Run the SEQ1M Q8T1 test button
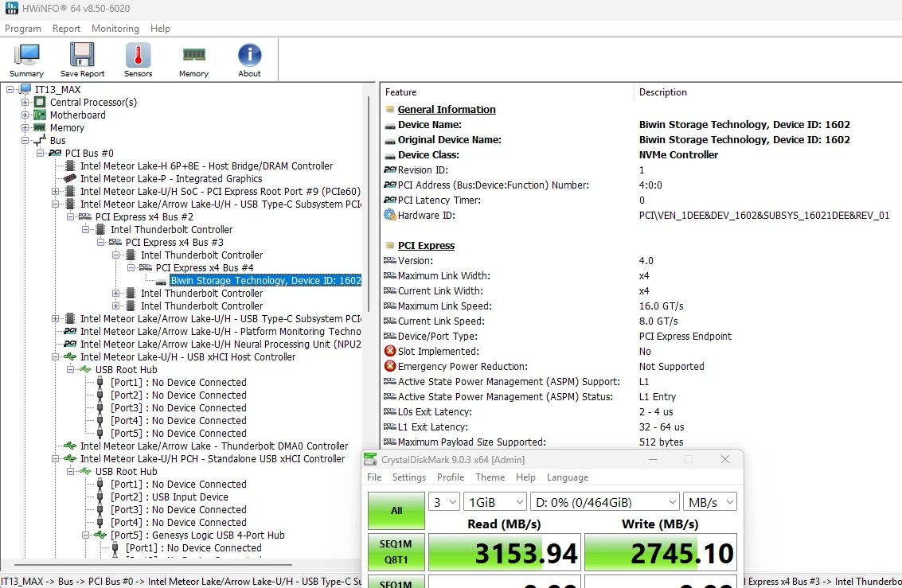Image resolution: width=902 pixels, height=588 pixels. click(x=396, y=551)
